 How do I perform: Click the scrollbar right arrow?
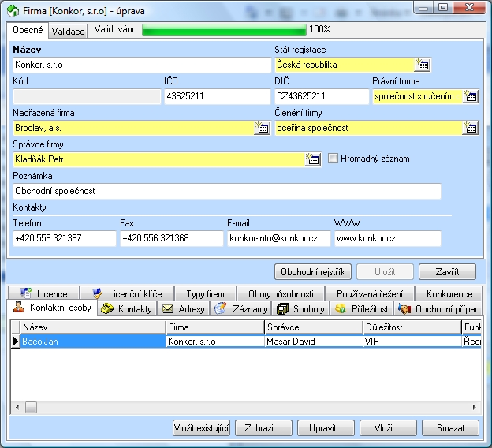click(x=474, y=408)
